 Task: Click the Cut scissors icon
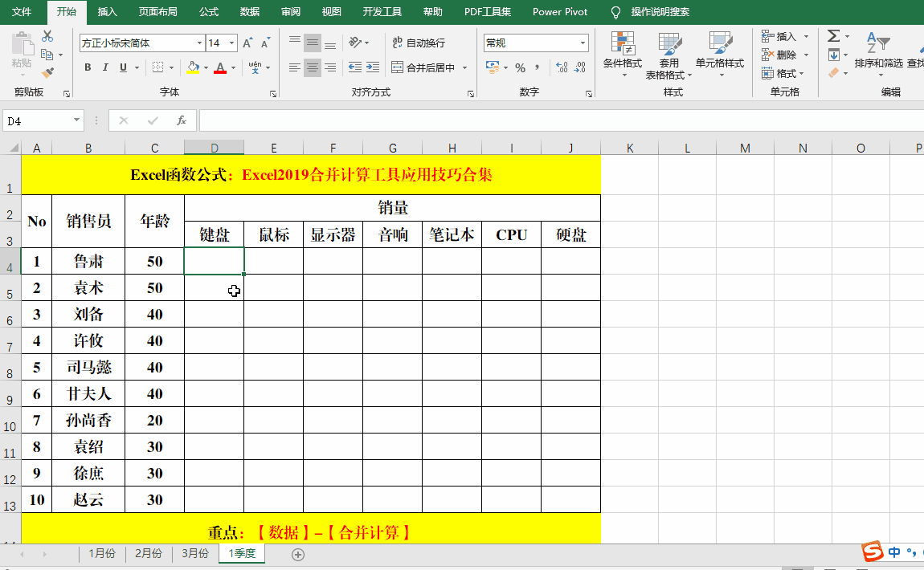coord(47,36)
